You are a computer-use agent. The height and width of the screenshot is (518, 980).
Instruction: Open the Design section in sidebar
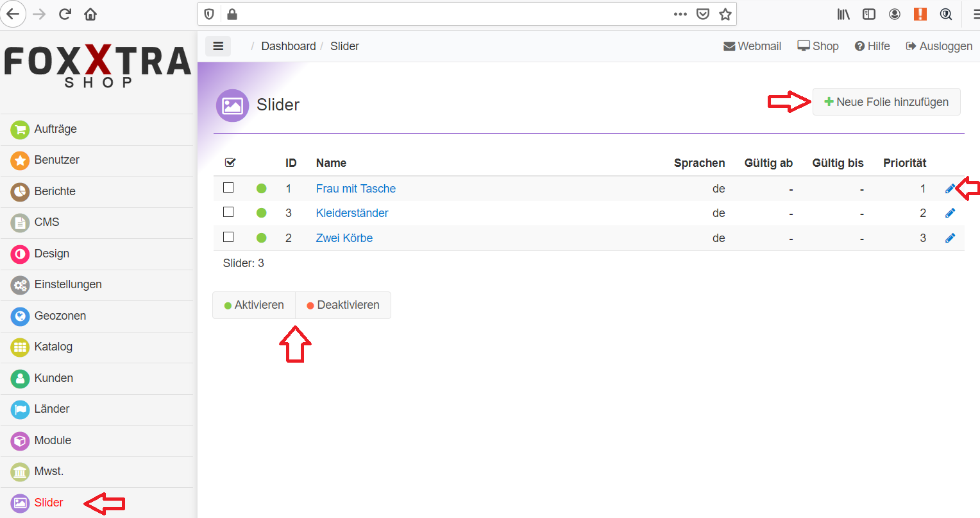51,254
